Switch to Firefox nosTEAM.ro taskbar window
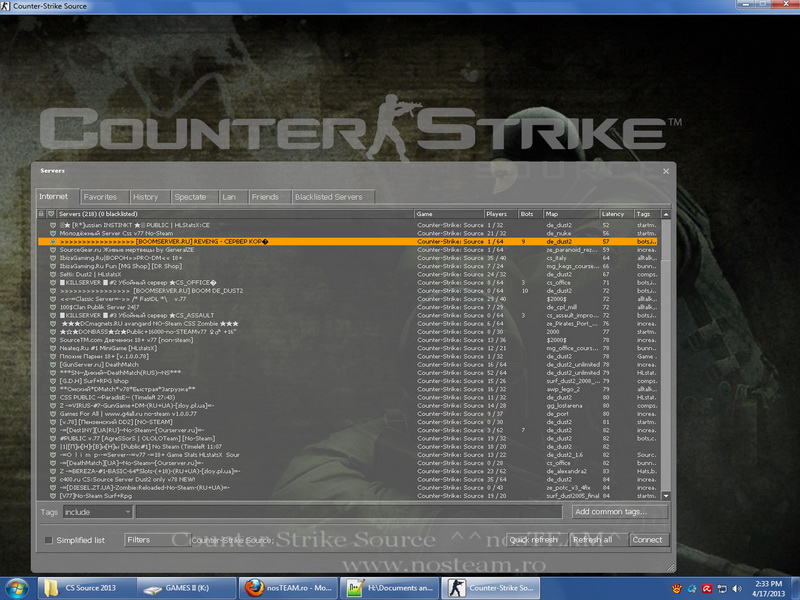This screenshot has height=600, width=800. pyautogui.click(x=288, y=588)
